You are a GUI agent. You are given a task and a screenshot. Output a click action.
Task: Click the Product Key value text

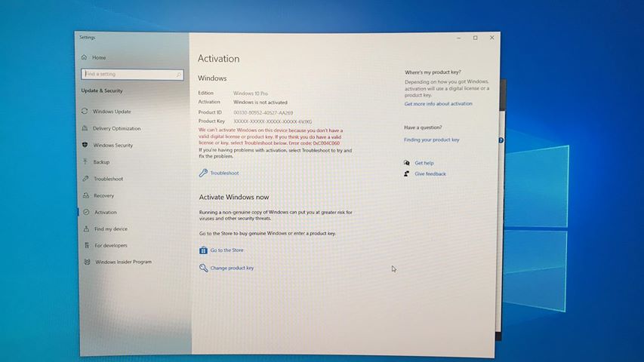point(273,121)
